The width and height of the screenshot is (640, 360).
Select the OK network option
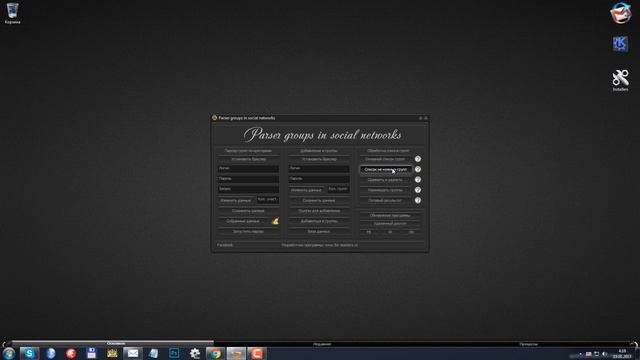click(x=411, y=232)
